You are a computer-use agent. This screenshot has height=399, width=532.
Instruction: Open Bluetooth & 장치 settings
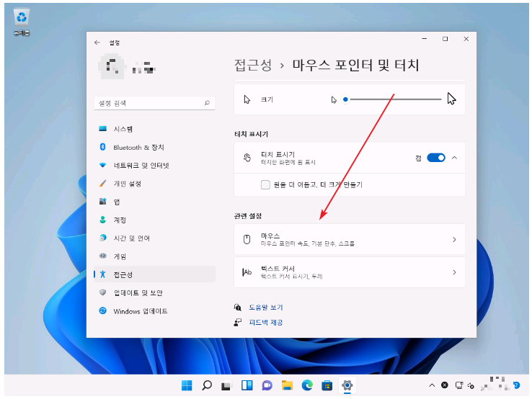tap(155, 147)
